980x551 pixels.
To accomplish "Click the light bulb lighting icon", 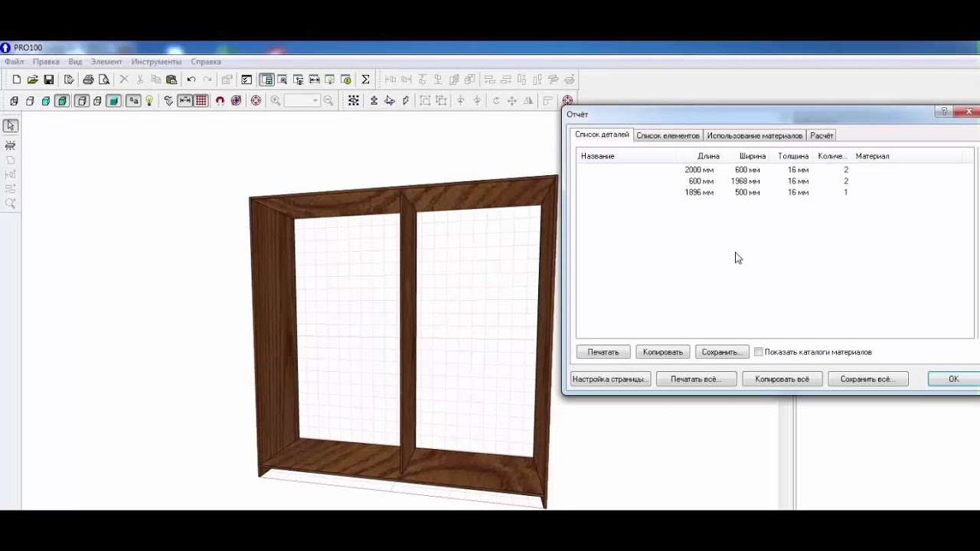I will point(149,101).
